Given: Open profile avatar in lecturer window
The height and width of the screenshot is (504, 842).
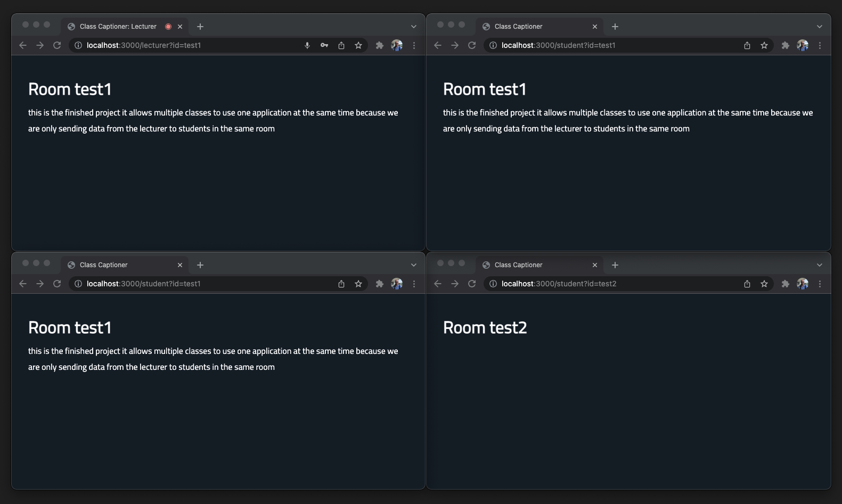Looking at the screenshot, I should [x=397, y=45].
